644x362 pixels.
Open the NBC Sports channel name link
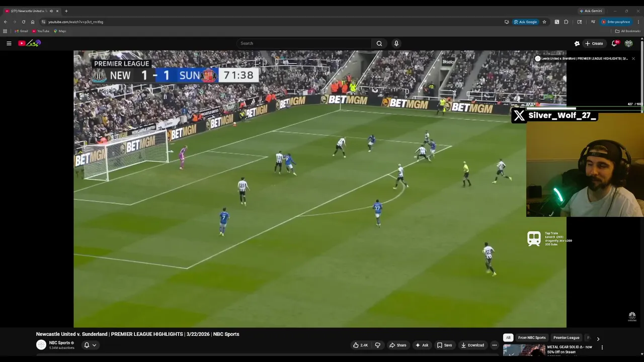[59, 342]
